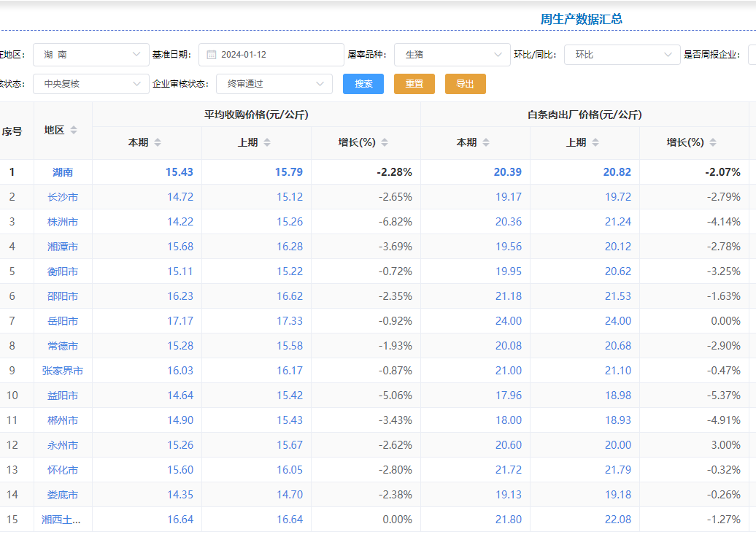Sort 白条肉出厂价格 增长(%) column
Image resolution: width=756 pixels, height=540 pixels.
point(713,143)
